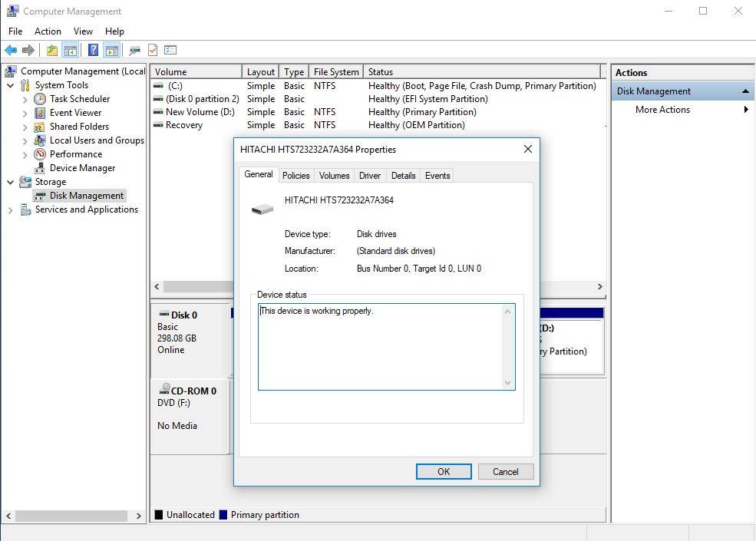Click the Performance icon in the tree
Viewport: 756px width, 541px height.
tap(40, 154)
